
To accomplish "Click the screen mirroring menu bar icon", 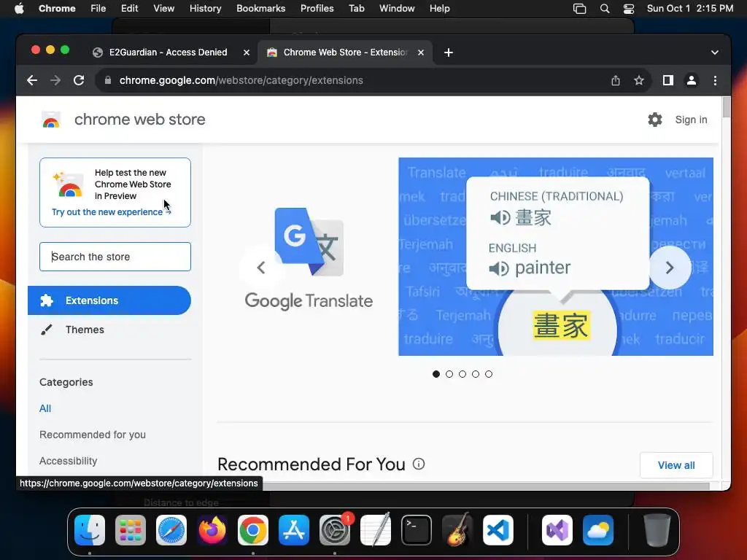I will pyautogui.click(x=579, y=9).
